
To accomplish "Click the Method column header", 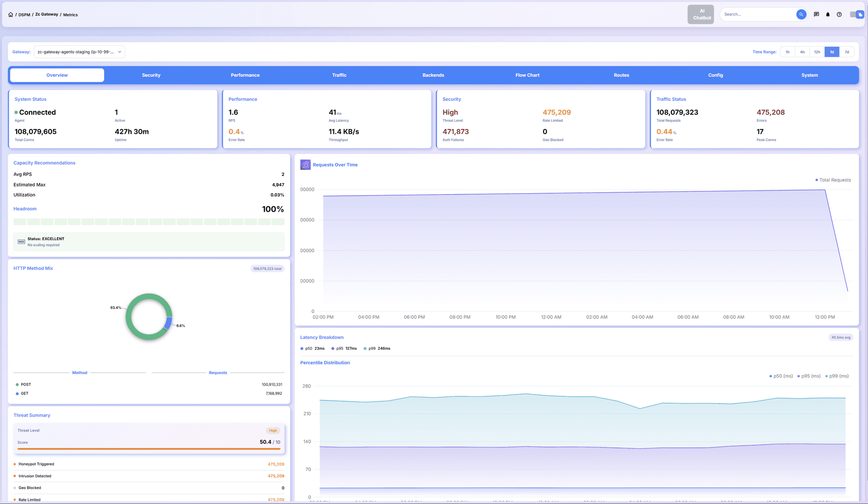I will point(80,373).
